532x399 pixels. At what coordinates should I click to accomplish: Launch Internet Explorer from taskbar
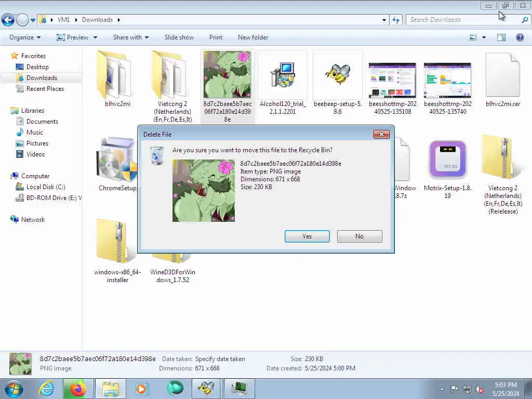click(46, 389)
